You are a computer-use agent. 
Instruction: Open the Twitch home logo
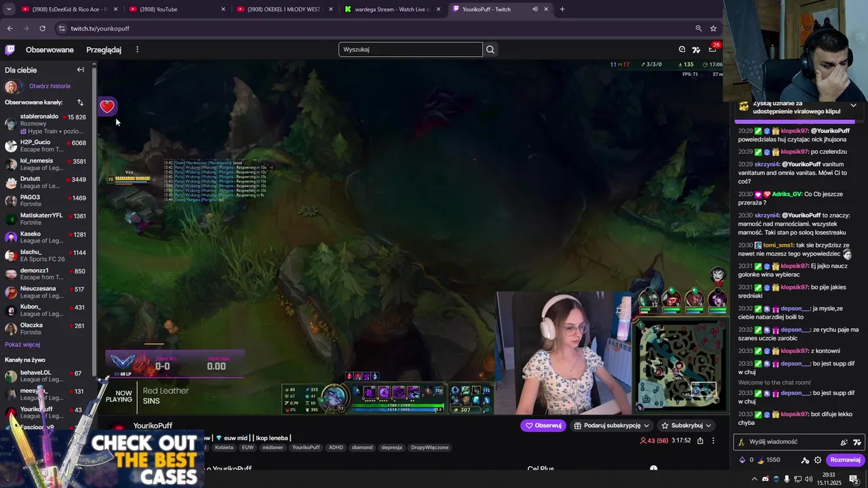10,49
